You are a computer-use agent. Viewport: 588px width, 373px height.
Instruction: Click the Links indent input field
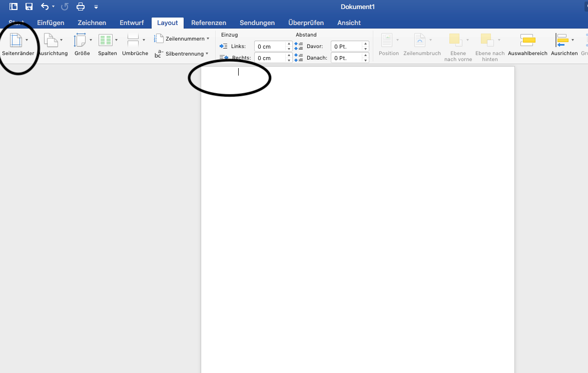click(270, 47)
